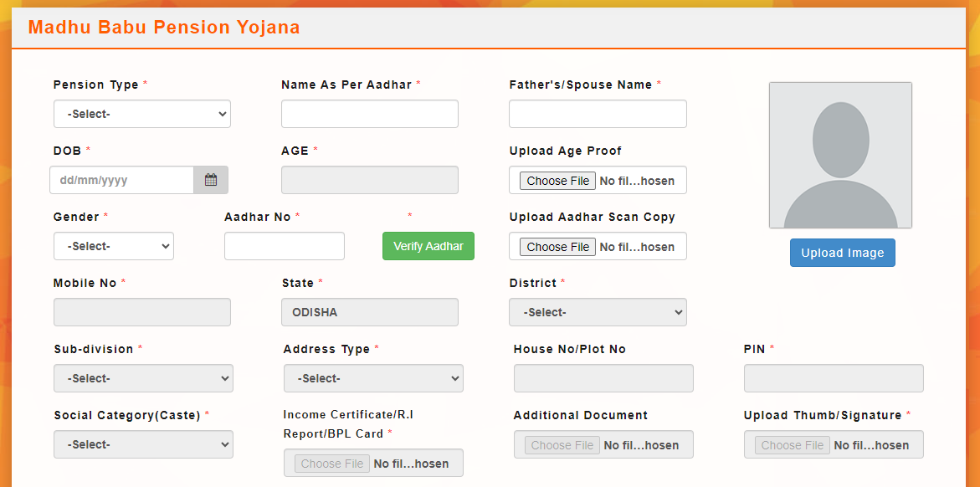980x487 pixels.
Task: Click the Father's/Spouse Name field
Action: [x=598, y=114]
